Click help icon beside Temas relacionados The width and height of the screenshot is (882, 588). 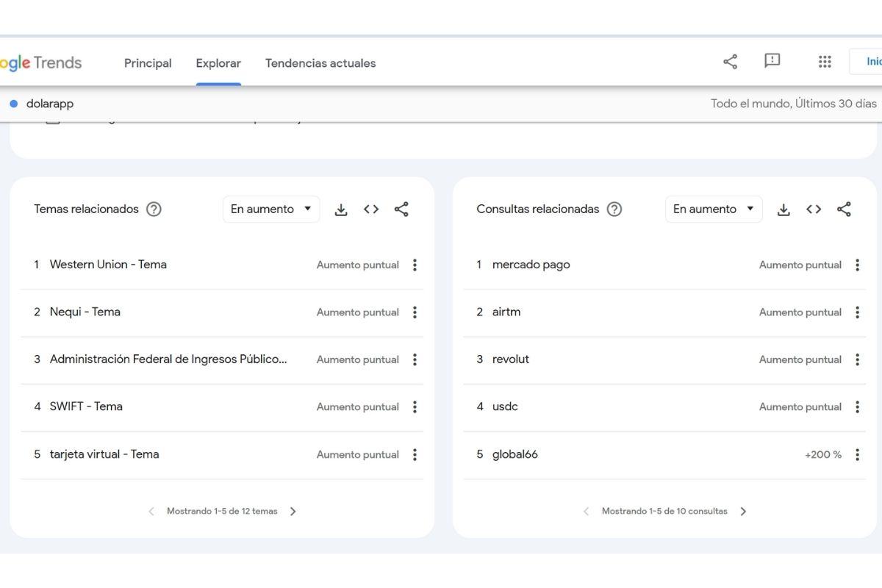pos(154,209)
